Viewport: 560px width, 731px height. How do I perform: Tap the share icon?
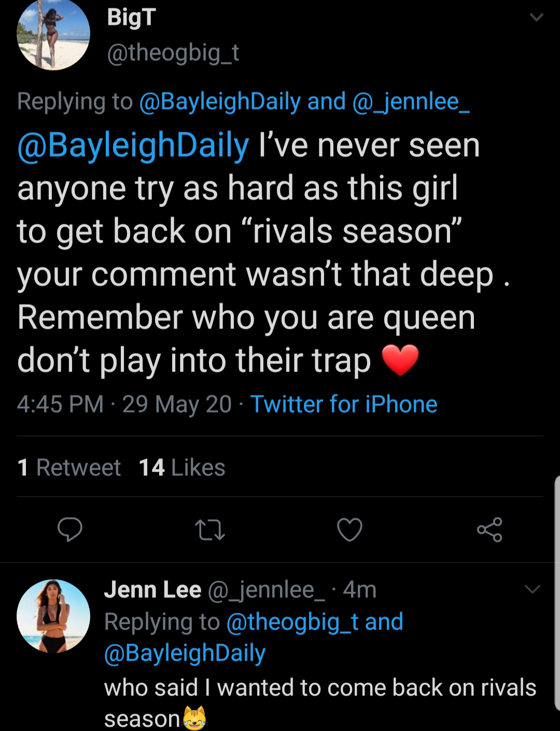click(489, 530)
